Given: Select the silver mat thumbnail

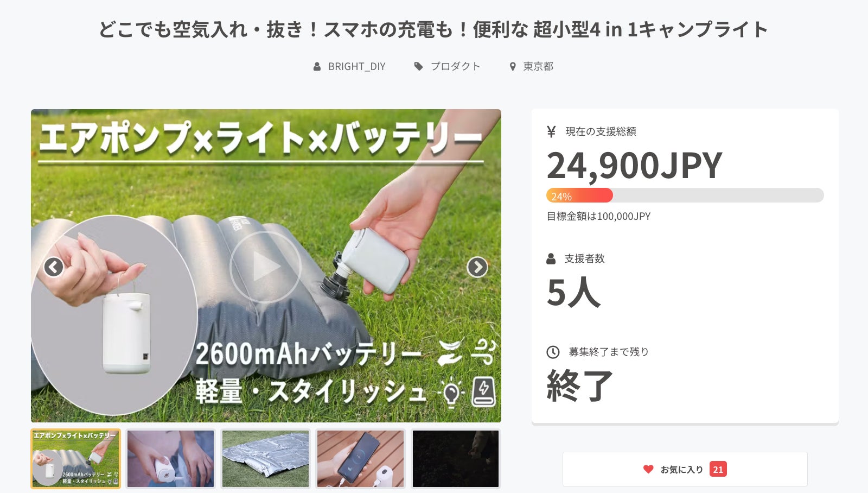Looking at the screenshot, I should pyautogui.click(x=266, y=459).
